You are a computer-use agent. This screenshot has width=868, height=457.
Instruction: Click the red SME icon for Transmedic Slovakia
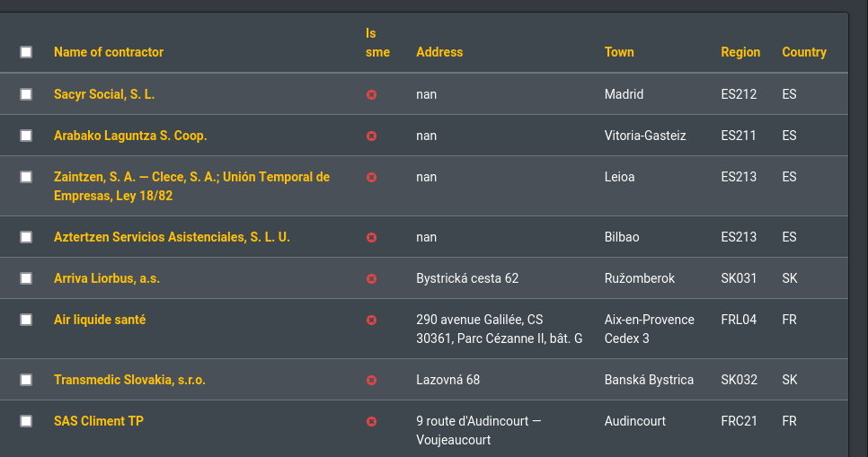click(x=371, y=380)
